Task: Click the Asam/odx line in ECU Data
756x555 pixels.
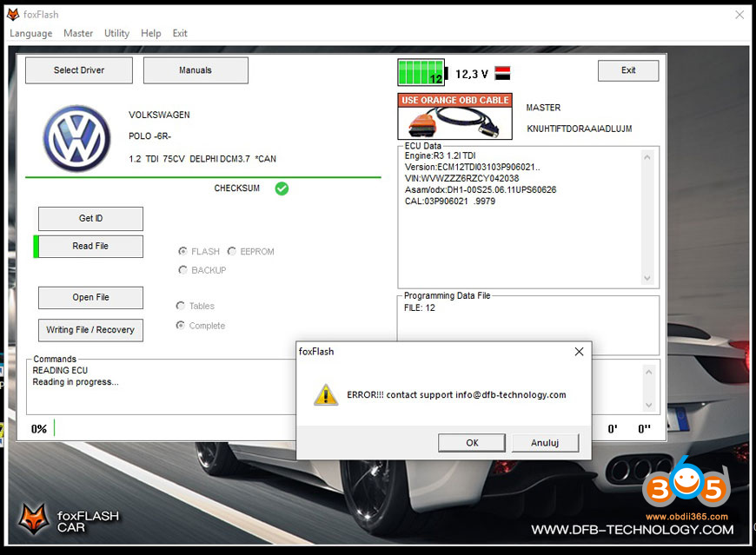Action: 481,190
